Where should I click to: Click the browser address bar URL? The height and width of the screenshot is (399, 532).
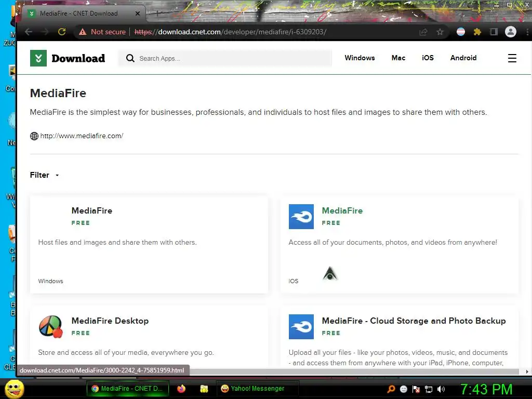tap(230, 32)
